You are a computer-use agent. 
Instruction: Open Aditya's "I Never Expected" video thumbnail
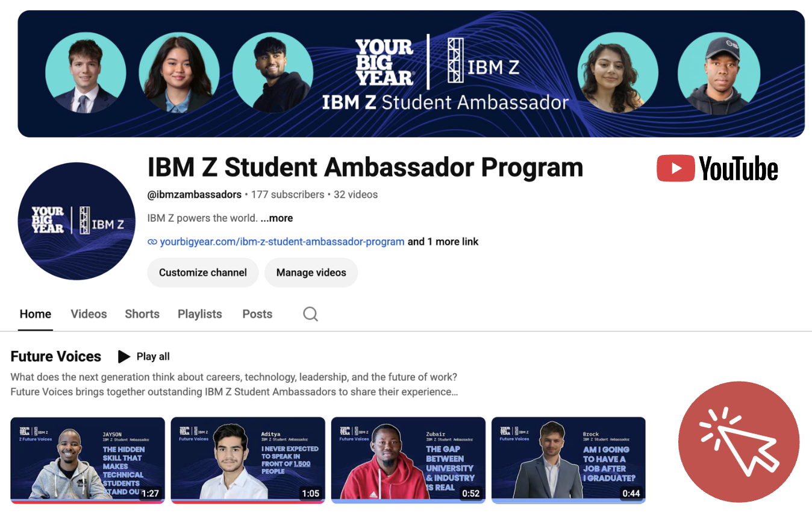tap(248, 460)
